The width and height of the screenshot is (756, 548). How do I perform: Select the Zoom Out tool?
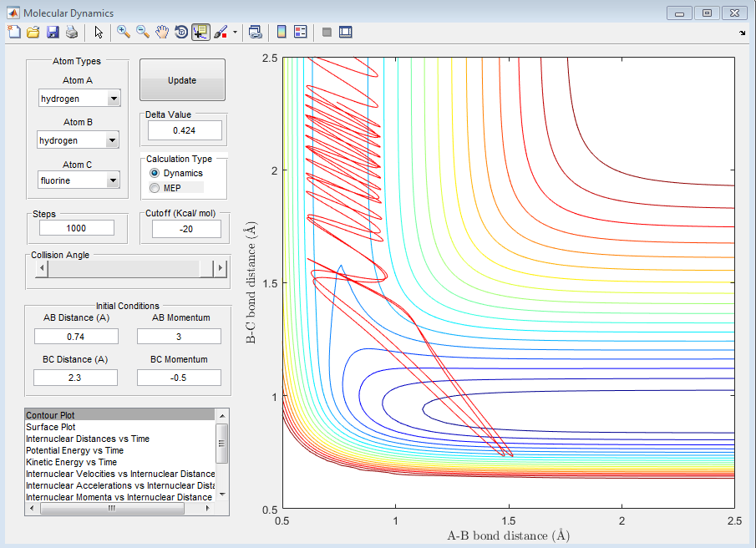tap(143, 32)
